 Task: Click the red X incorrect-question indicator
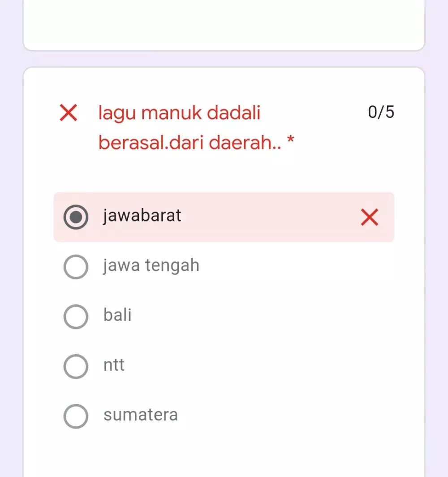click(68, 113)
